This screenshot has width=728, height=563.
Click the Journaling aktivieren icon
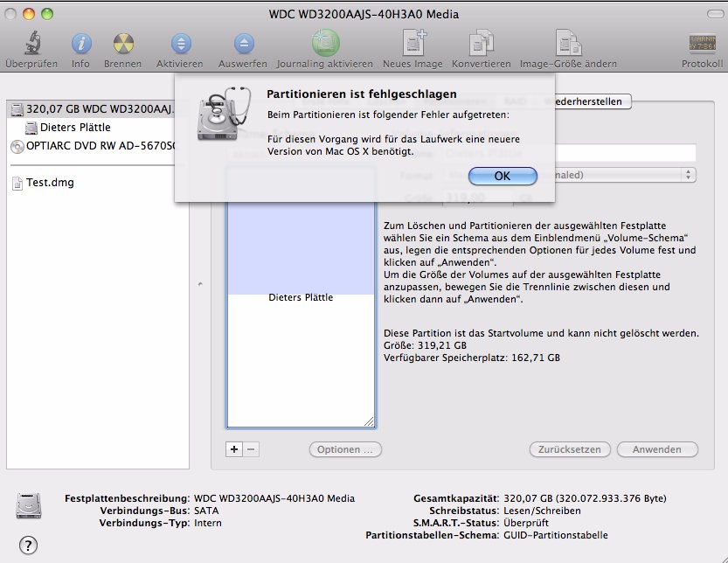pyautogui.click(x=325, y=43)
